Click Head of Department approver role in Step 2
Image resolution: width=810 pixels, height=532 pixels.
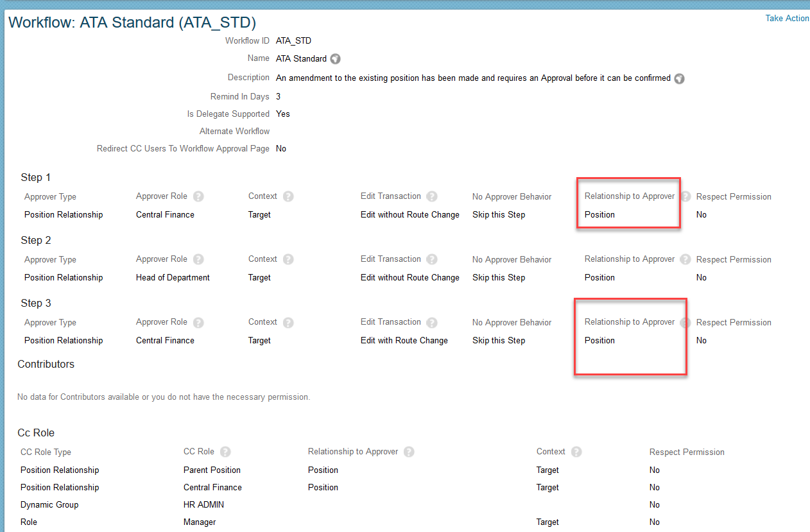pos(173,278)
